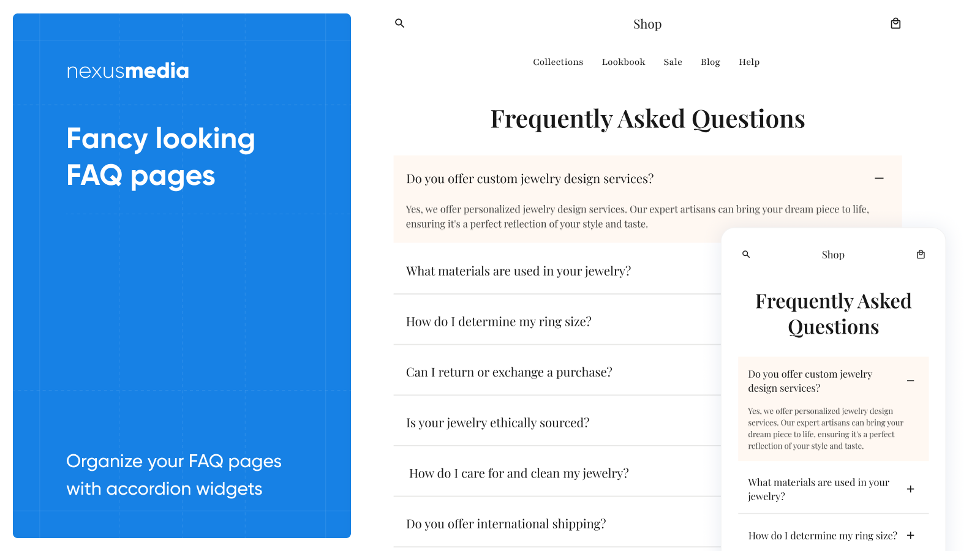
Task: Click the desktop search magnifier icon
Action: [399, 23]
